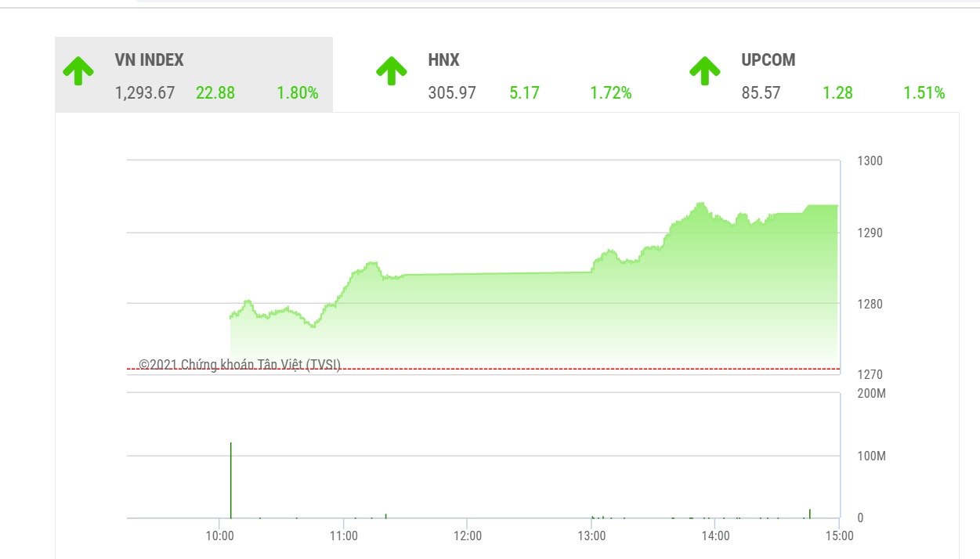Screen dimensions: 980x559
Task: Click the UPCOM green up arrow icon
Action: pos(705,71)
